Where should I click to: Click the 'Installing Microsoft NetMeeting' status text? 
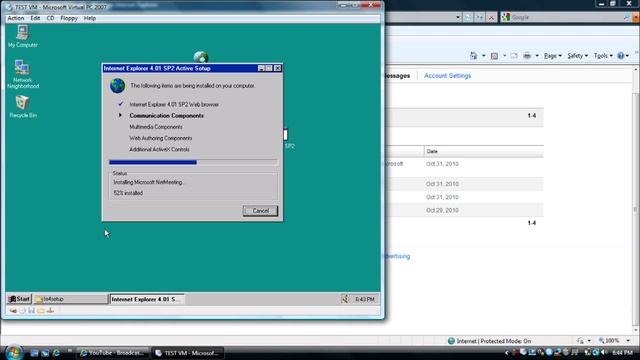148,182
